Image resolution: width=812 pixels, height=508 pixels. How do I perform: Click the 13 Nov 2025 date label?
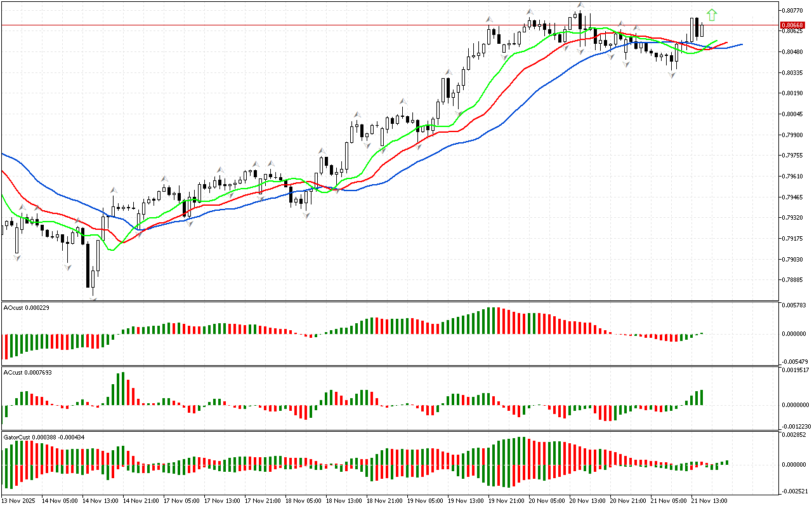pos(19,500)
